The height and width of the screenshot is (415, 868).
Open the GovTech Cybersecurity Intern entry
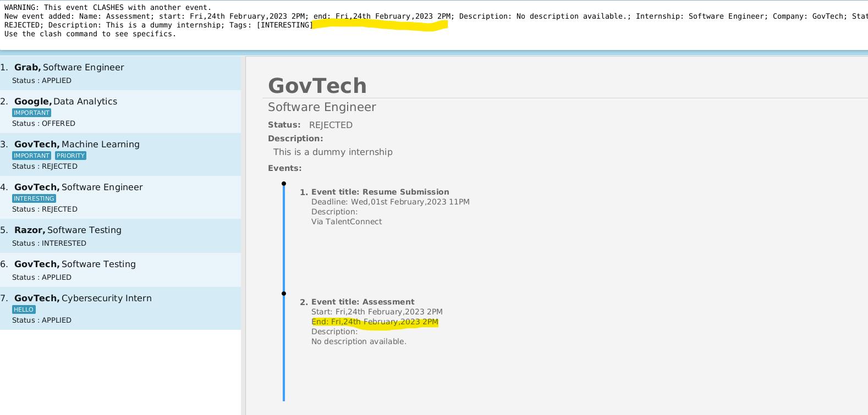pos(120,308)
